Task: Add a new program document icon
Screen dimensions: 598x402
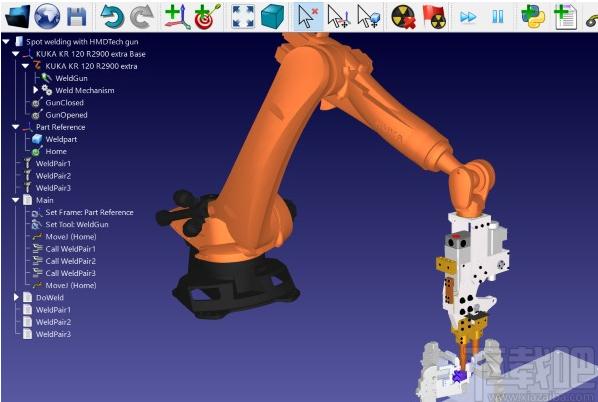Action: pos(565,17)
